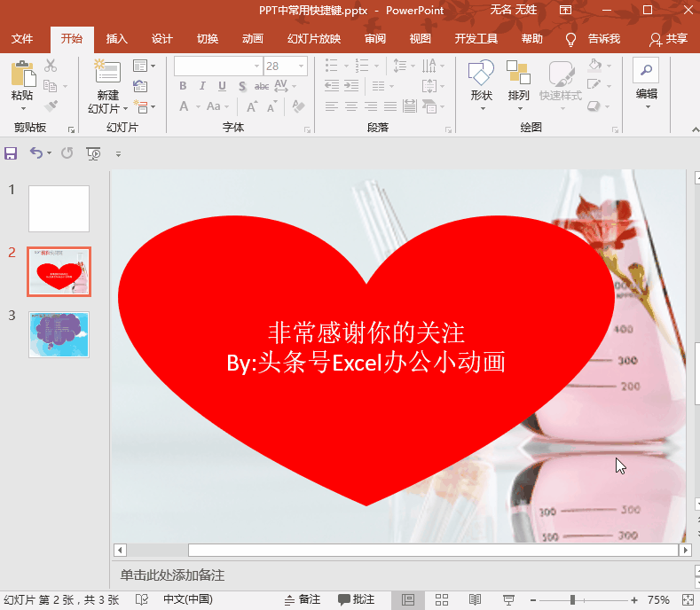Select the Format Painter brush icon
This screenshot has width=700, height=610.
[x=51, y=106]
